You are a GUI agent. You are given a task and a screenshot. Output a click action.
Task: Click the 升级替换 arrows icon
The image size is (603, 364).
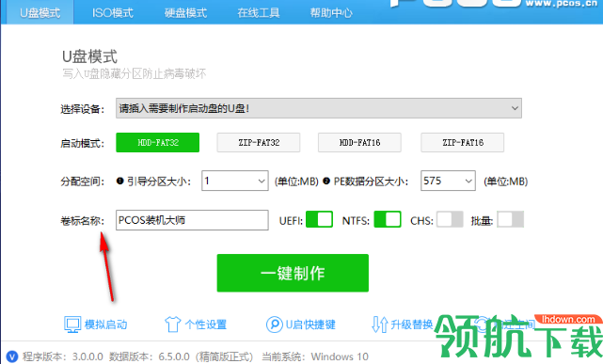point(379,324)
